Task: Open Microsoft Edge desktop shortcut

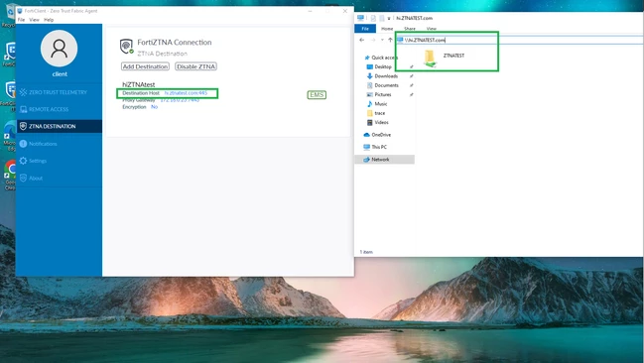Action: [x=10, y=136]
